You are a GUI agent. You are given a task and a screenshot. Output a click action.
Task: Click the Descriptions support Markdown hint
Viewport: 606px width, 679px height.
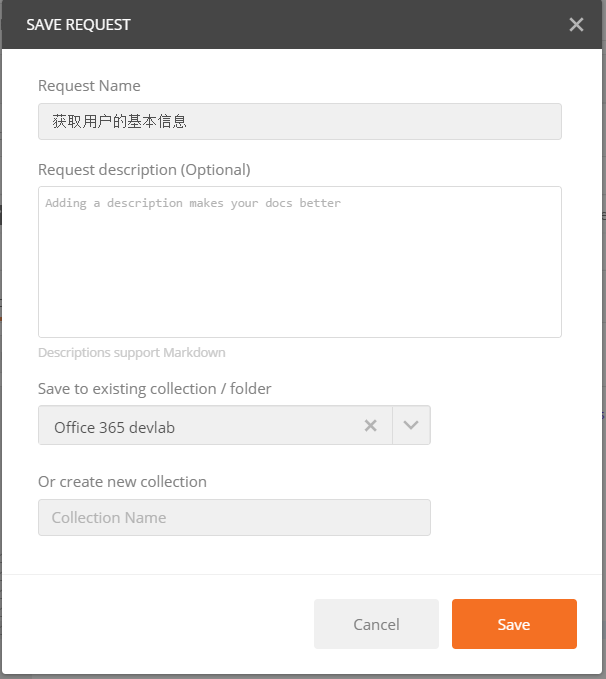point(132,353)
